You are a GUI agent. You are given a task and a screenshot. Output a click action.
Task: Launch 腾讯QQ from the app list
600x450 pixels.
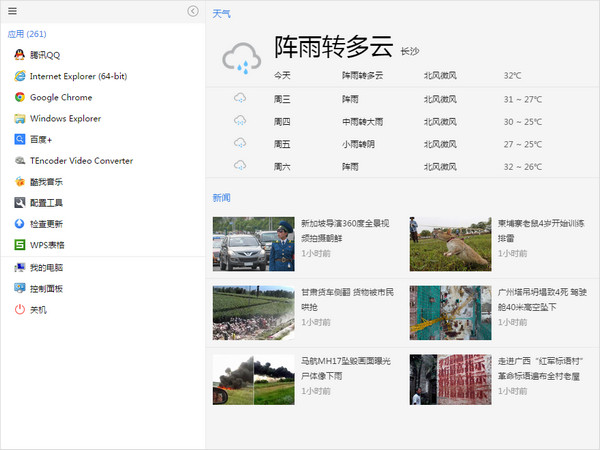pyautogui.click(x=44, y=55)
